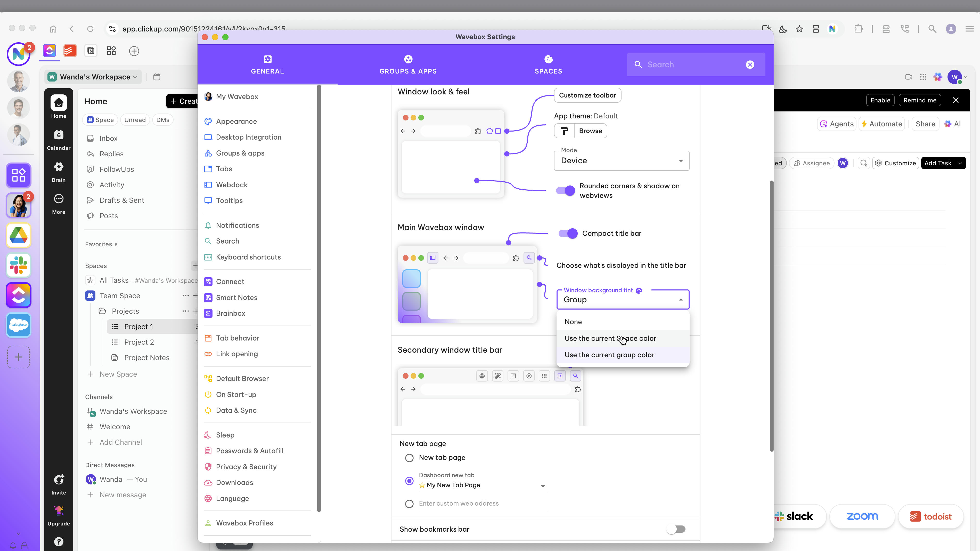The image size is (980, 551).
Task: Open the ClickUp help question mark
Action: point(59,541)
